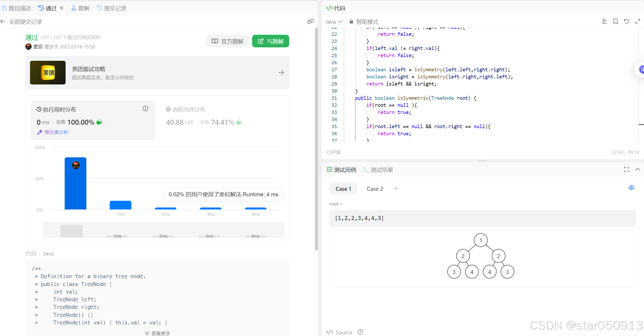Open the Java language dropdown

tap(333, 22)
